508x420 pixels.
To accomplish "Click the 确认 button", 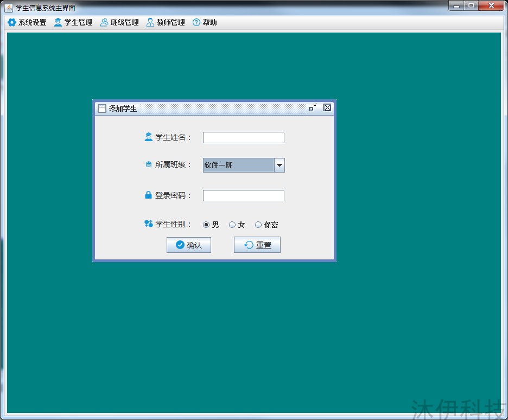I will click(x=189, y=245).
